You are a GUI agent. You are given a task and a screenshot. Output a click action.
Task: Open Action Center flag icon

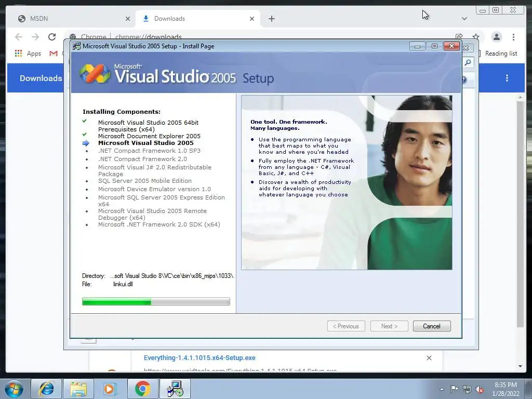(454, 389)
